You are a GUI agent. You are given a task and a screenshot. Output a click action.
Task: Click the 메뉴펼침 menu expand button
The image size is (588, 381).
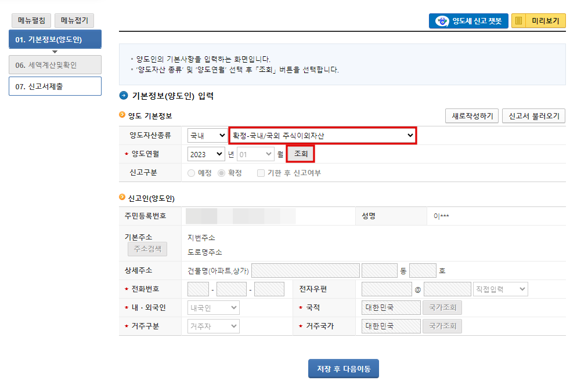coord(30,20)
